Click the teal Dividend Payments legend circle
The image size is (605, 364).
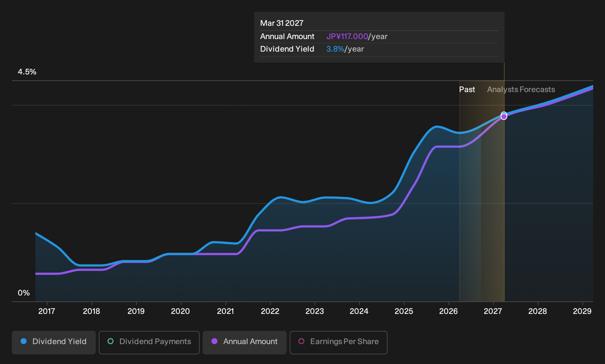click(111, 341)
